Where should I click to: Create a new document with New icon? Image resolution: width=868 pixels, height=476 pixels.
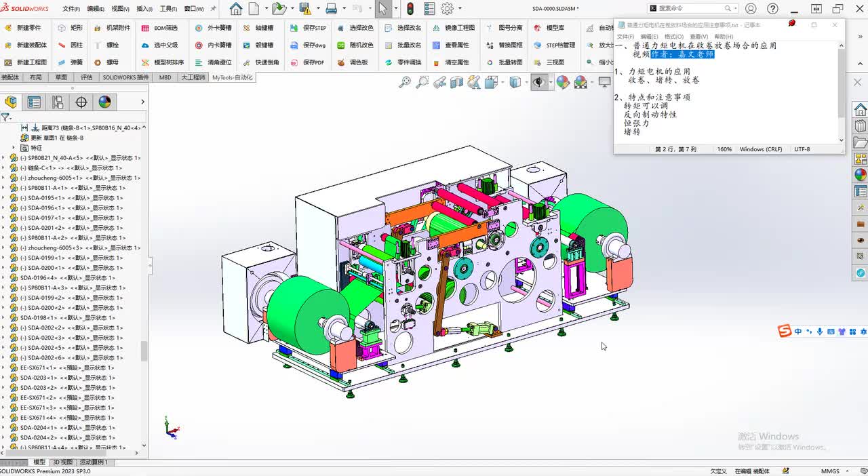click(x=254, y=9)
